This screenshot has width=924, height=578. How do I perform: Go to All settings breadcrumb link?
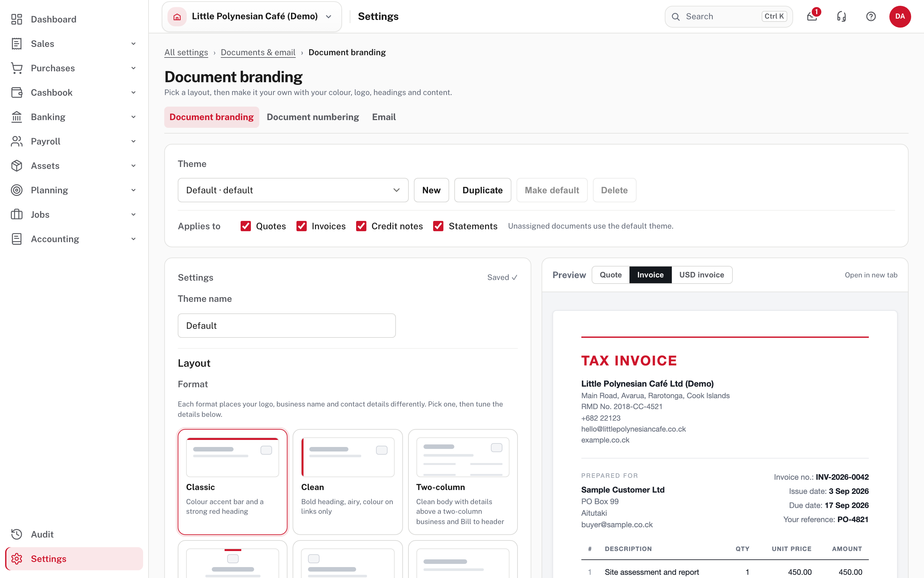click(x=186, y=52)
